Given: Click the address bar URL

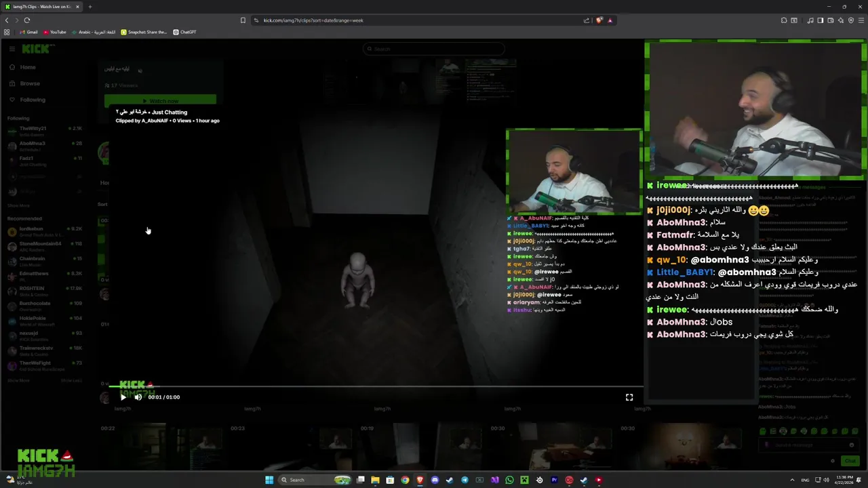Looking at the screenshot, I should [x=313, y=20].
